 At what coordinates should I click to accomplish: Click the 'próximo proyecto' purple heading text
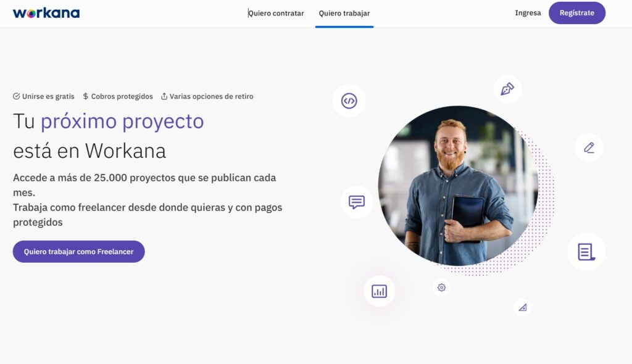click(122, 122)
